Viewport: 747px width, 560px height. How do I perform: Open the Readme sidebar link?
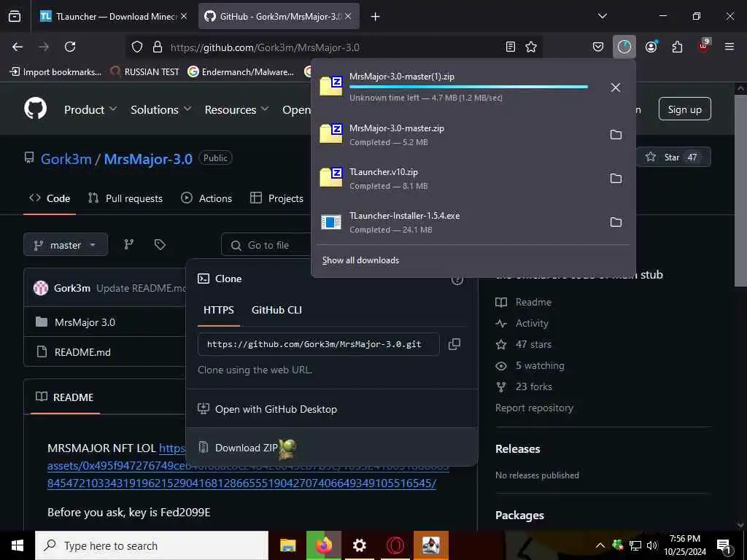pyautogui.click(x=524, y=302)
